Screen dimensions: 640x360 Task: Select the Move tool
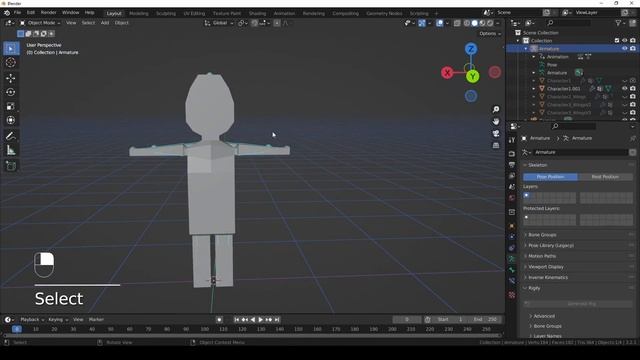click(11, 78)
